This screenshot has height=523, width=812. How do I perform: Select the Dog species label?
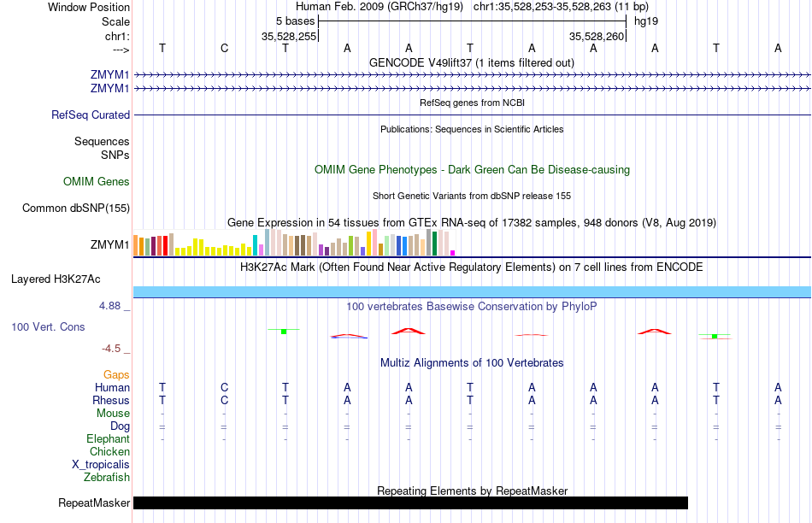tap(120, 426)
